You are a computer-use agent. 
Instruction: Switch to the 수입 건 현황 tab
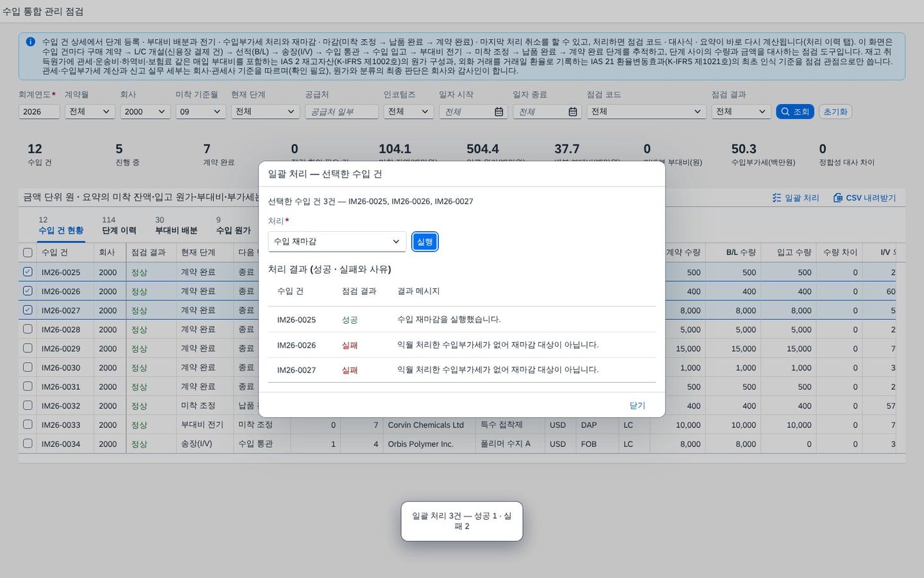(61, 225)
